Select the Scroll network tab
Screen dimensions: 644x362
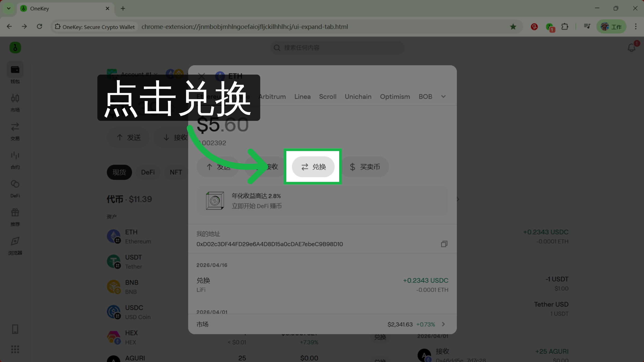328,97
